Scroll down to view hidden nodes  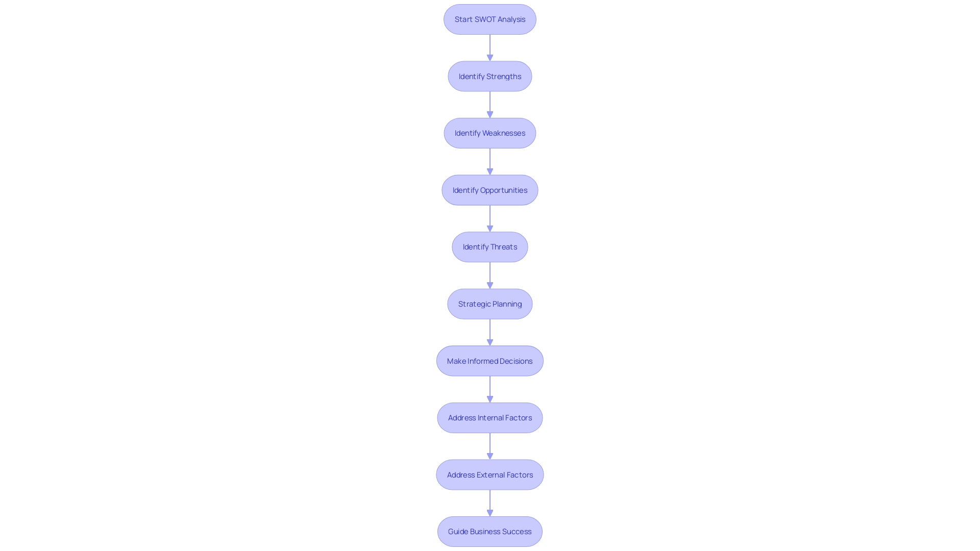490,531
